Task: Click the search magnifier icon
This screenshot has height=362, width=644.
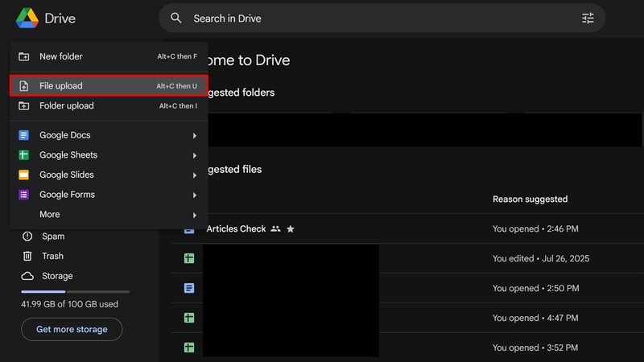Action: coord(175,18)
